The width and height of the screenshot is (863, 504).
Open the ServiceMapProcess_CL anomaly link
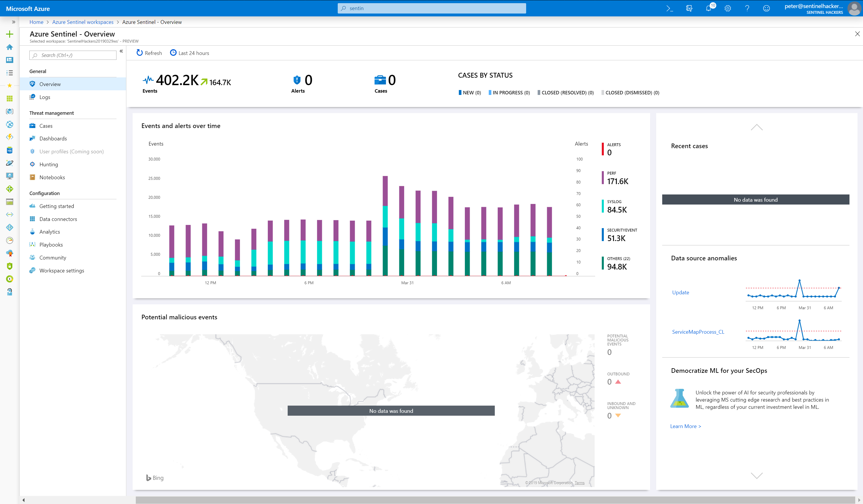tap(698, 331)
